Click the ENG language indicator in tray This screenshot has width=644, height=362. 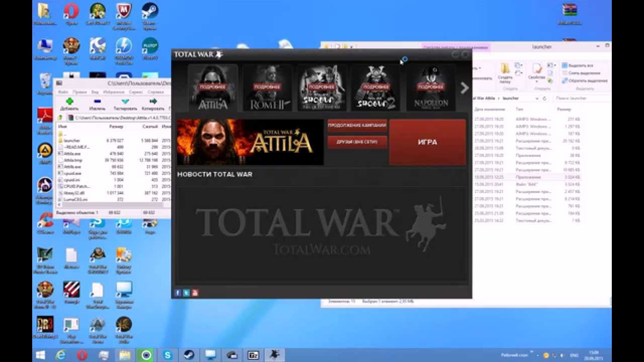[x=574, y=355]
